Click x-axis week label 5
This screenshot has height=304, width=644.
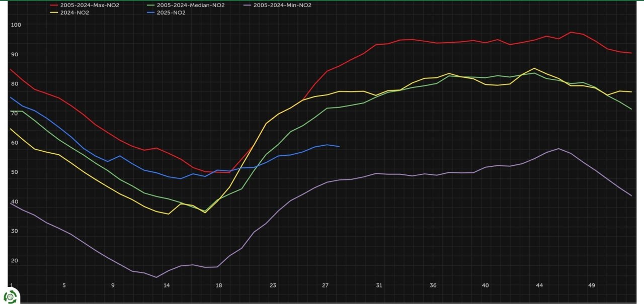point(64,285)
